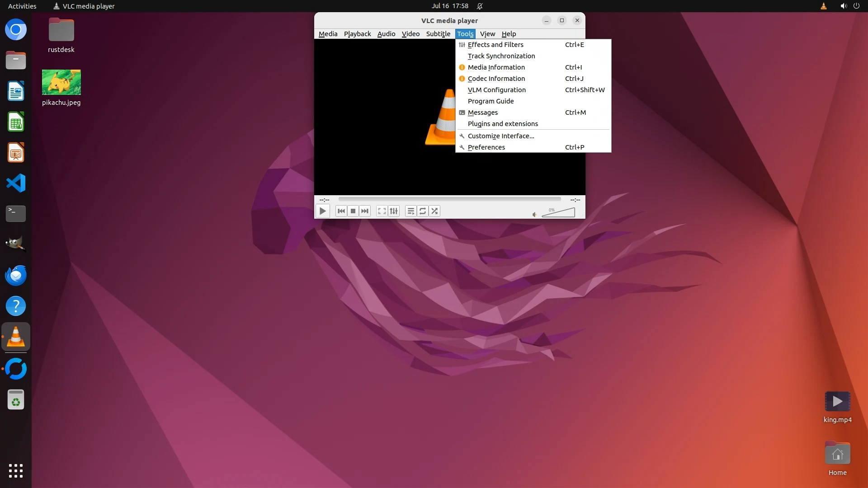Open the Media menu
868x488 pixels.
pos(328,34)
